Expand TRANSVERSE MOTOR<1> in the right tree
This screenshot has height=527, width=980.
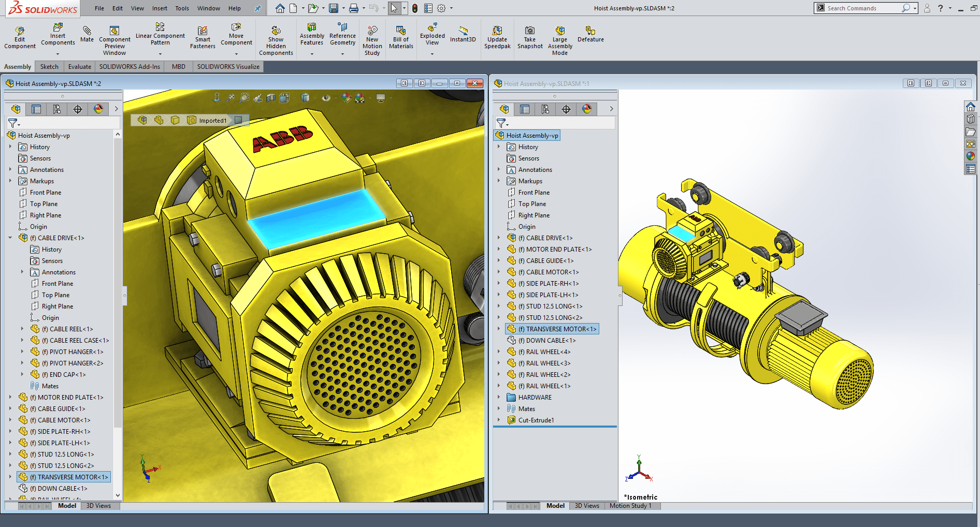499,329
